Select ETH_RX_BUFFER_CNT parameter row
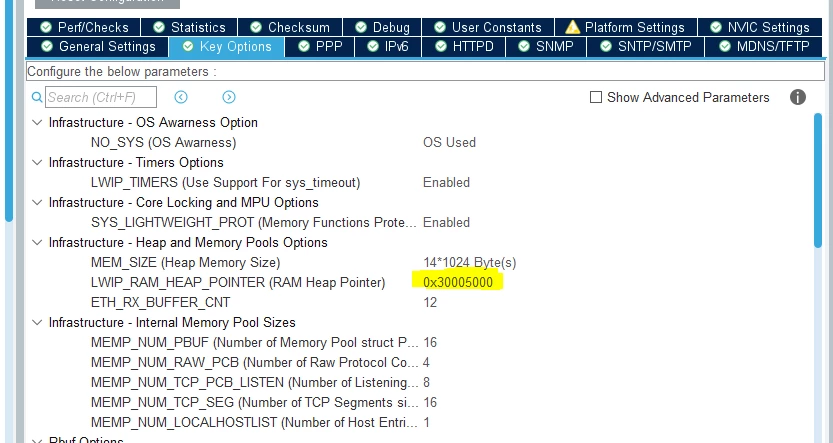 pos(160,302)
